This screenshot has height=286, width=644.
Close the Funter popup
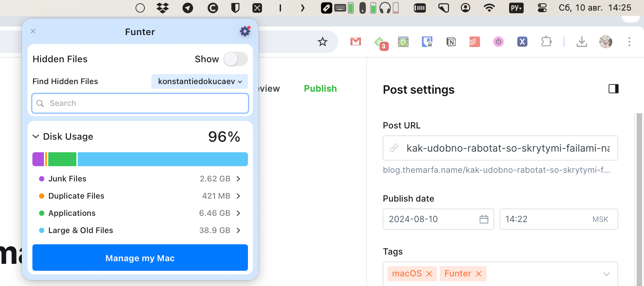pos(33,31)
